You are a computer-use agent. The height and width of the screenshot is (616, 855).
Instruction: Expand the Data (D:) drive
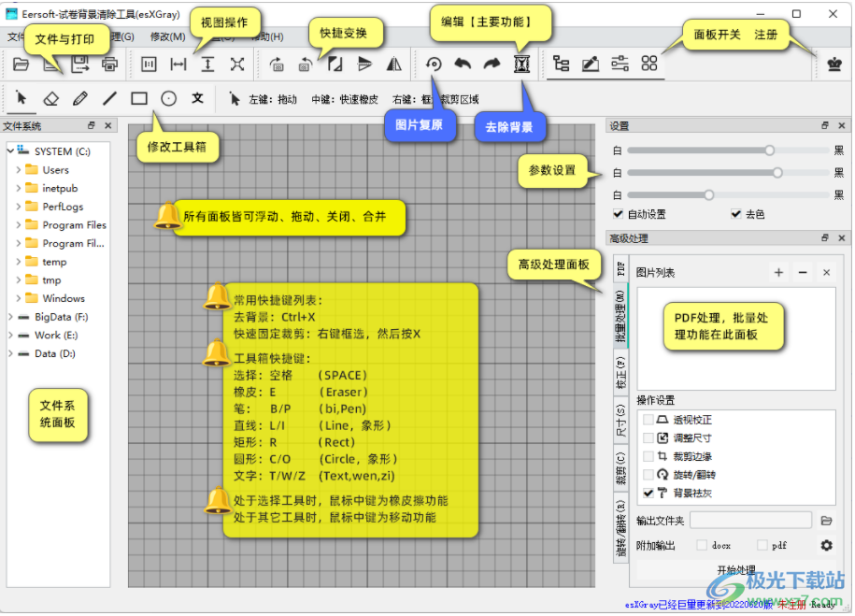click(10, 353)
